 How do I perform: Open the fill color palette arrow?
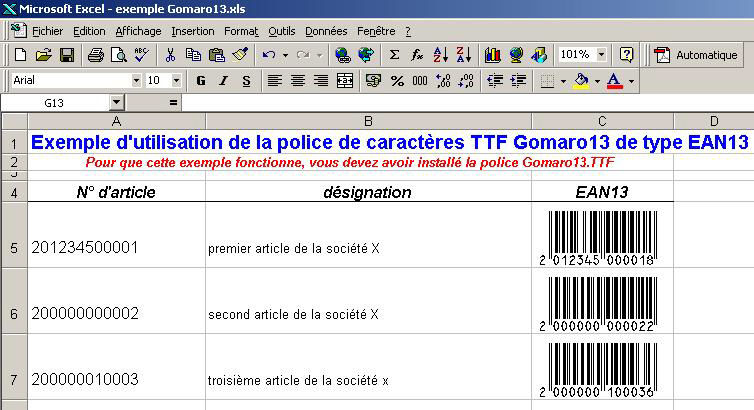click(597, 81)
